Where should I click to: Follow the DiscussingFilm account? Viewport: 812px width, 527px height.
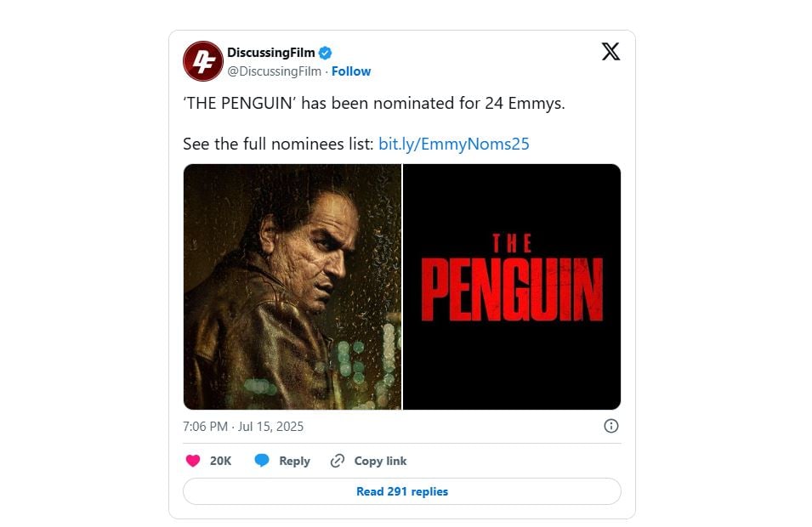click(x=351, y=71)
